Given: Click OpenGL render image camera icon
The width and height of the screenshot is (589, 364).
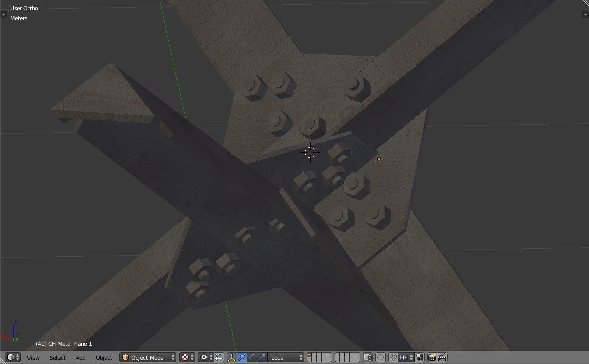Looking at the screenshot, I should coord(432,357).
